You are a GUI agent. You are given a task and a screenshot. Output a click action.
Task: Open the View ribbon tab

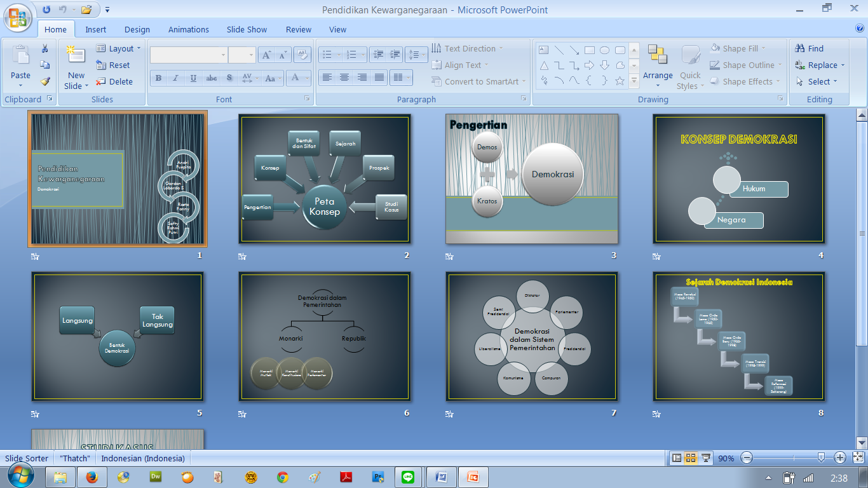click(x=338, y=29)
